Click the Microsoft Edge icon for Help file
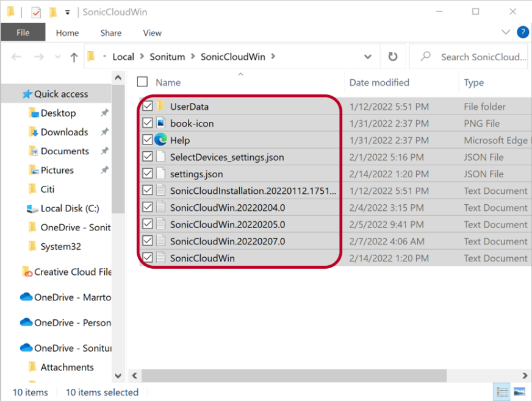 161,140
